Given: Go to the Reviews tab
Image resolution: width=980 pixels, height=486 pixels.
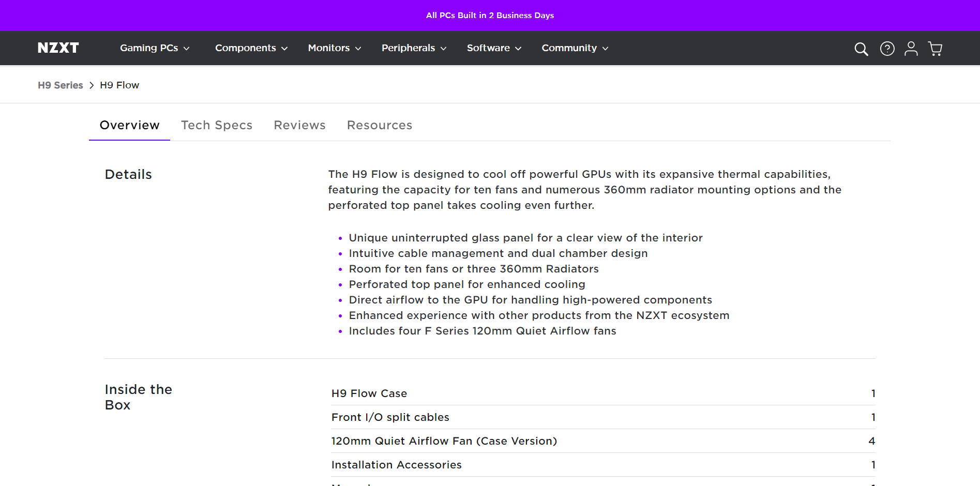Looking at the screenshot, I should point(299,125).
